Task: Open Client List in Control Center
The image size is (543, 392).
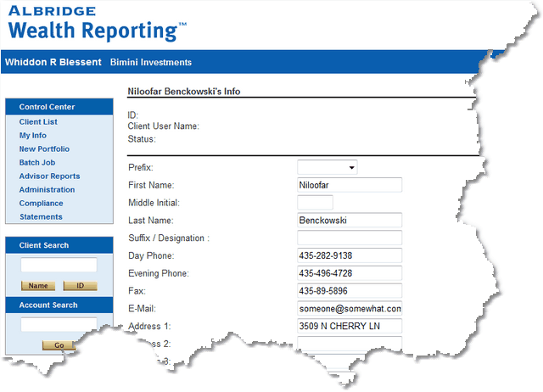Action: tap(38, 122)
